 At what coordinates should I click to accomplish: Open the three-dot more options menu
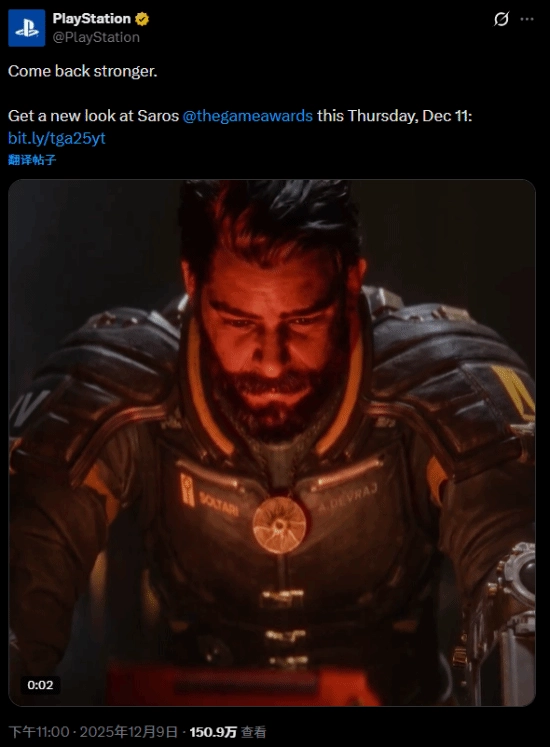pyautogui.click(x=527, y=19)
